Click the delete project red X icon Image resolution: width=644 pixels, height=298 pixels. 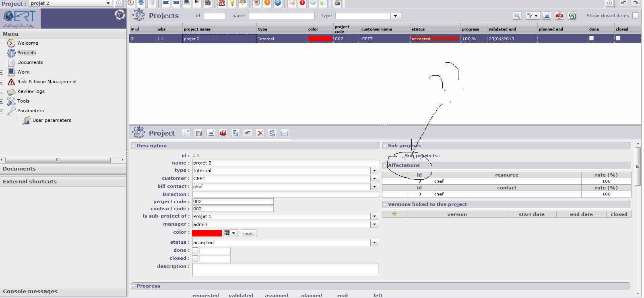click(260, 133)
